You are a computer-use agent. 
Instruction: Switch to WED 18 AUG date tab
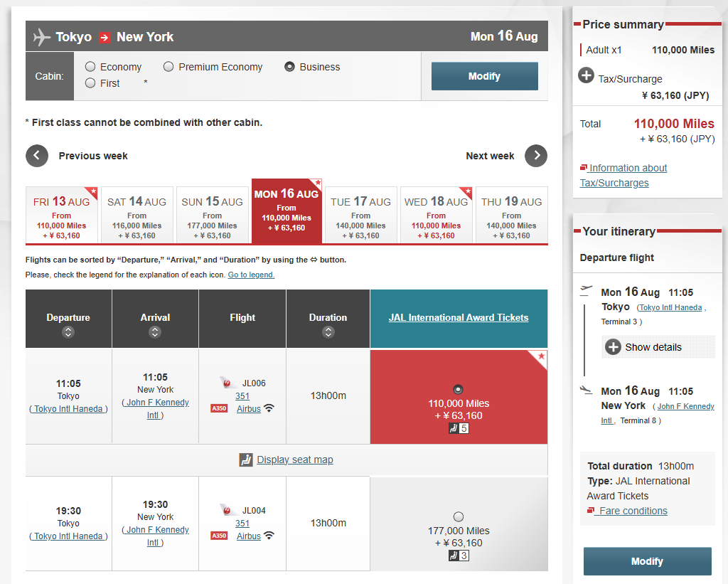point(436,215)
